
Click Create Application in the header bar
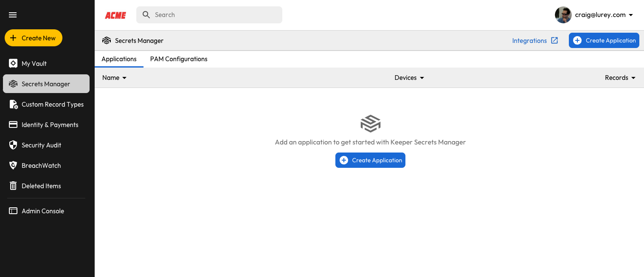tap(604, 41)
